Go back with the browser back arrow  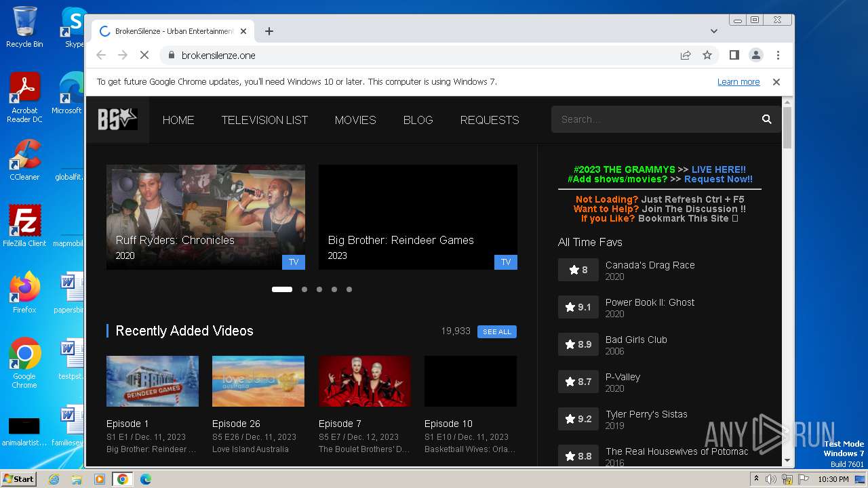coord(101,56)
